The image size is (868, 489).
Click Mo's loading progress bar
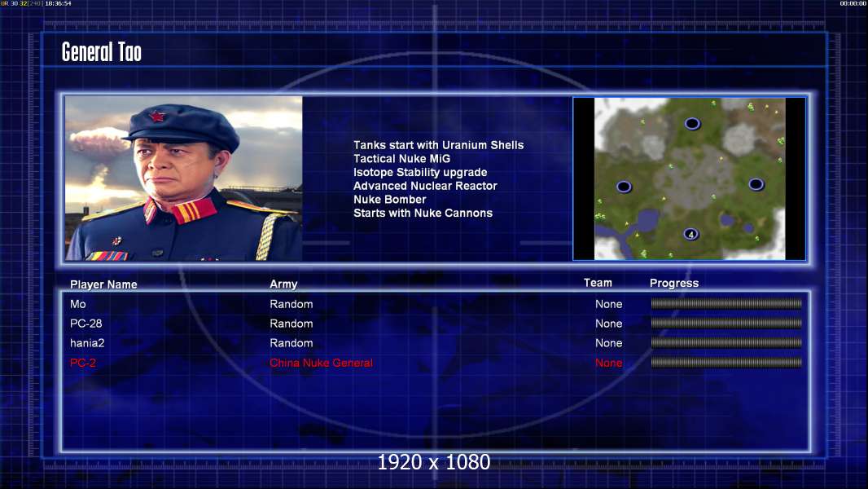click(x=726, y=303)
